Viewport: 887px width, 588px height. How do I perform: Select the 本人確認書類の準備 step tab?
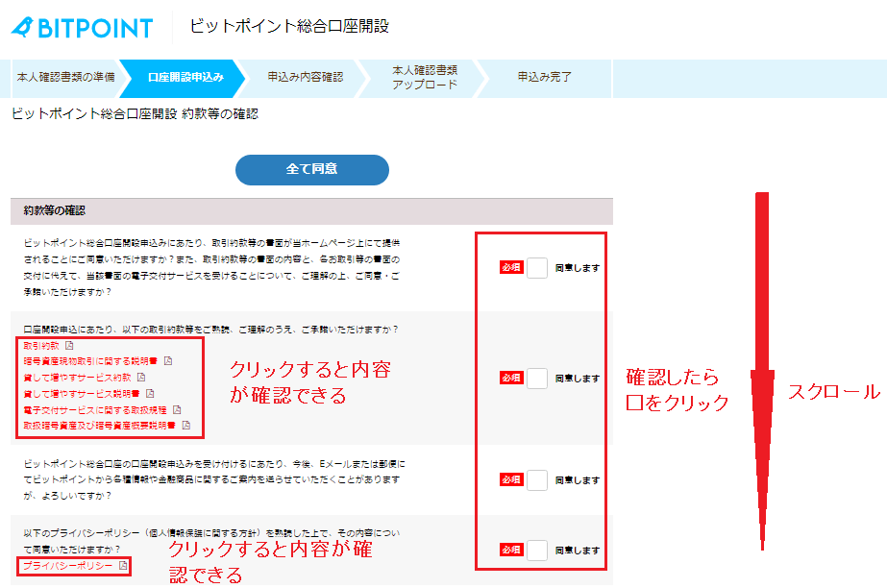65,78
